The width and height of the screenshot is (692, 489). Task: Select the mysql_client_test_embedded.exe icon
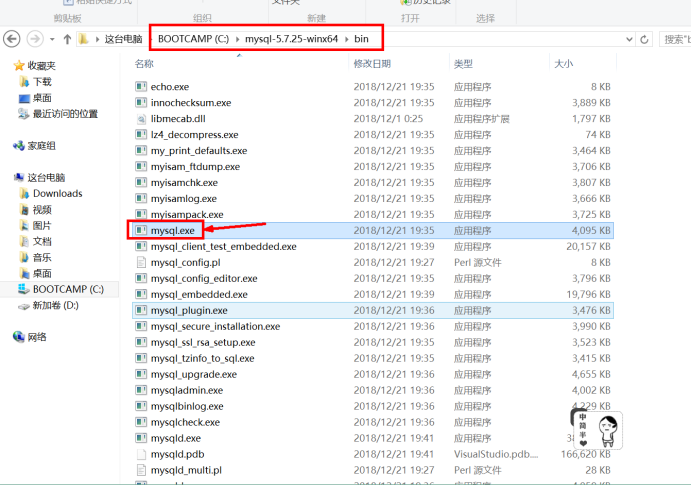(x=141, y=246)
